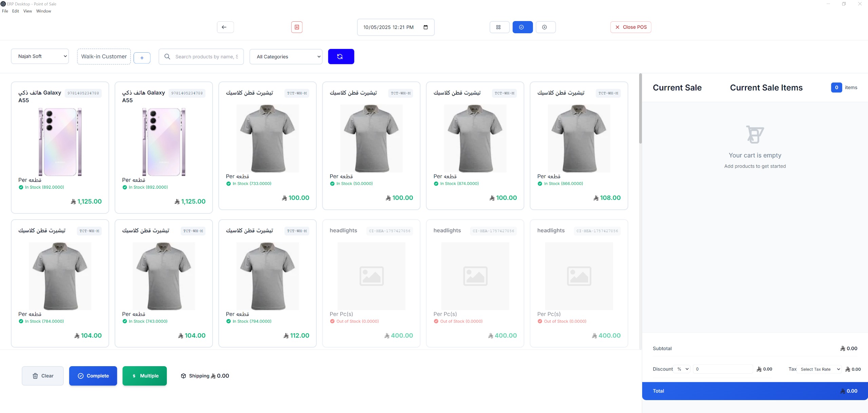Open the Najah Soft location dropdown
Image resolution: width=868 pixels, height=413 pixels.
(x=40, y=56)
